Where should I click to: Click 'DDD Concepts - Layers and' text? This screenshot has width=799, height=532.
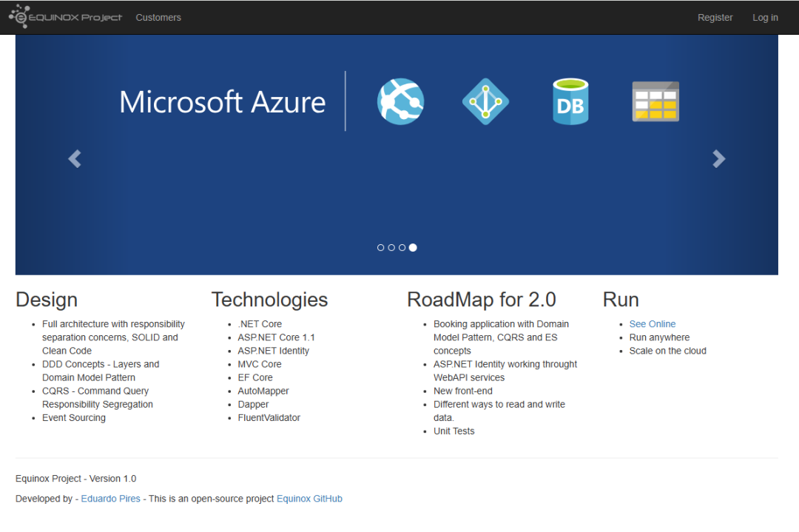tap(101, 364)
